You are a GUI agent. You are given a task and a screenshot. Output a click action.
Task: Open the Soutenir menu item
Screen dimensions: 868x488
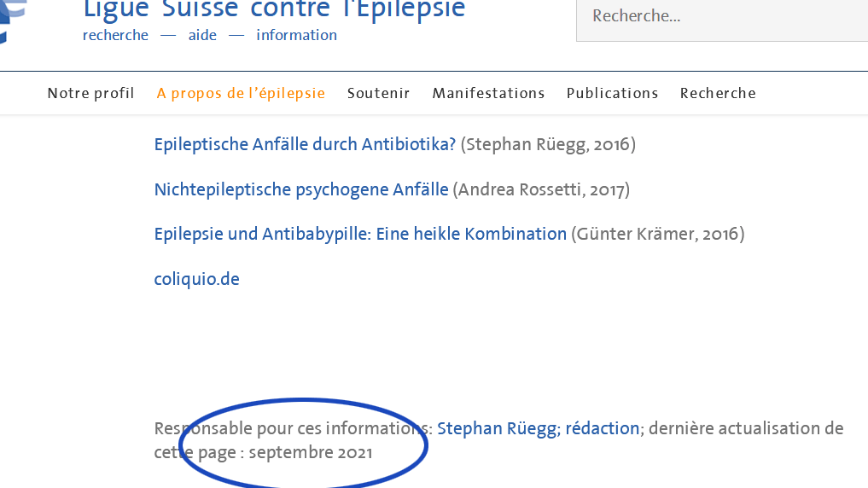[379, 93]
